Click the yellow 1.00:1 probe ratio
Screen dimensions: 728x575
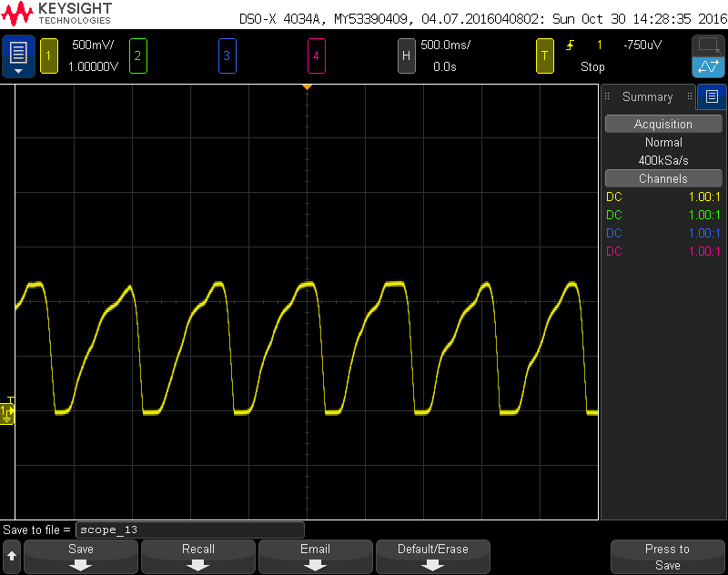[704, 197]
